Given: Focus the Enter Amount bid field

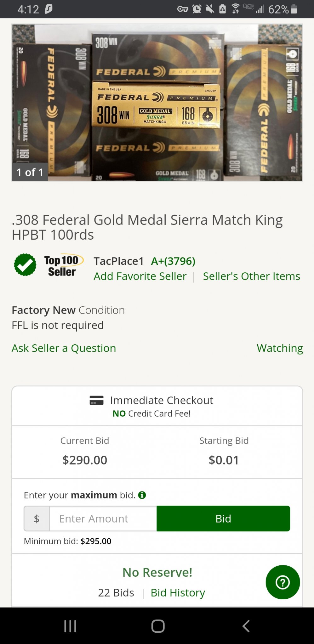Looking at the screenshot, I should click(103, 519).
